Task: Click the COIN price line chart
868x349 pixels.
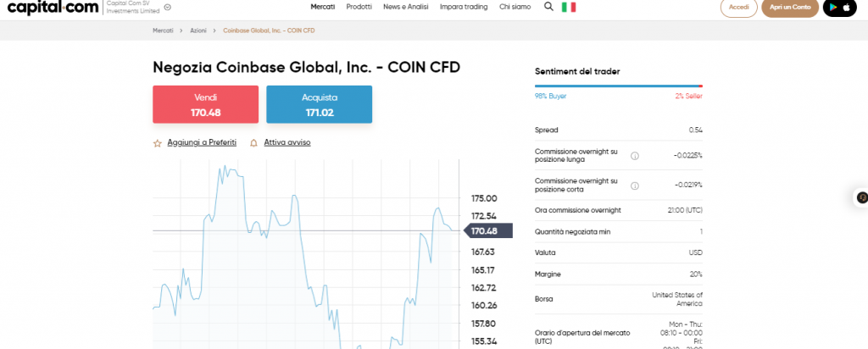Action: click(x=306, y=254)
